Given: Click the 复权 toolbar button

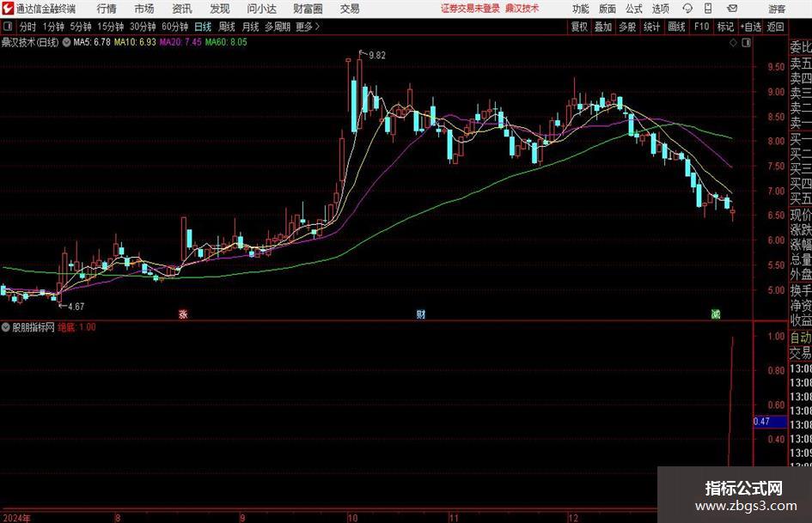Looking at the screenshot, I should (579, 27).
